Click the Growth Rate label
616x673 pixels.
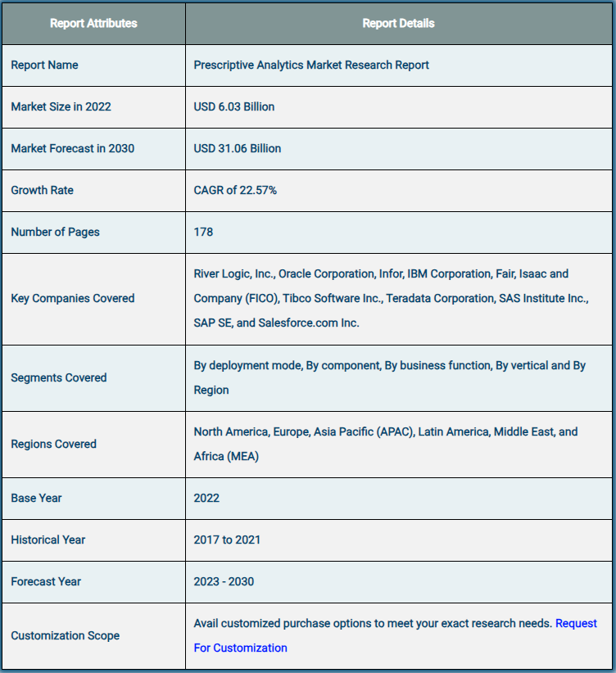[42, 190]
